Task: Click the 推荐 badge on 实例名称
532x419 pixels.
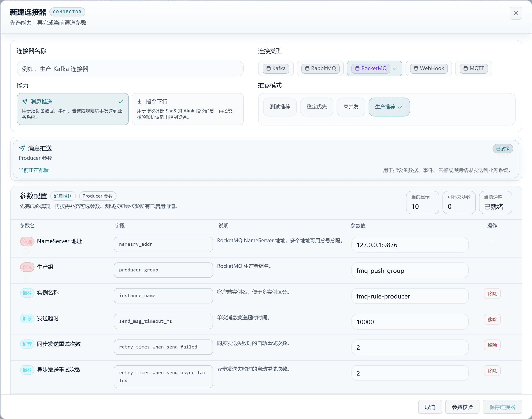Action: click(27, 293)
